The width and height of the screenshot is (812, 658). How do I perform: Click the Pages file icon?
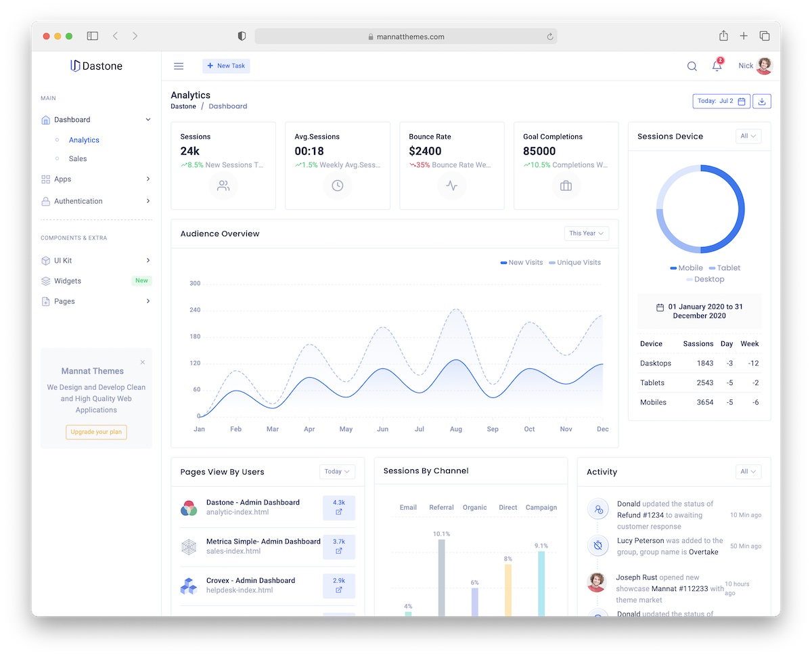[x=46, y=301]
